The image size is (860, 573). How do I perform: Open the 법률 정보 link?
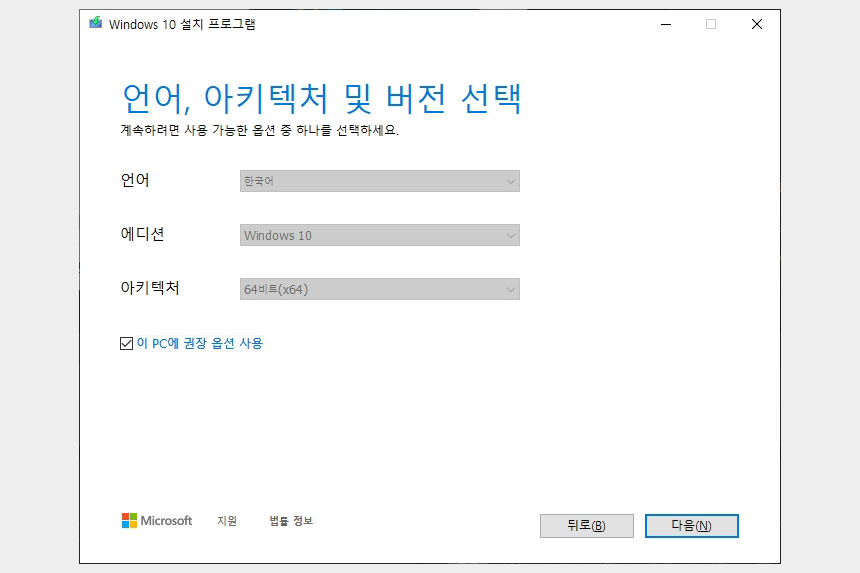291,521
